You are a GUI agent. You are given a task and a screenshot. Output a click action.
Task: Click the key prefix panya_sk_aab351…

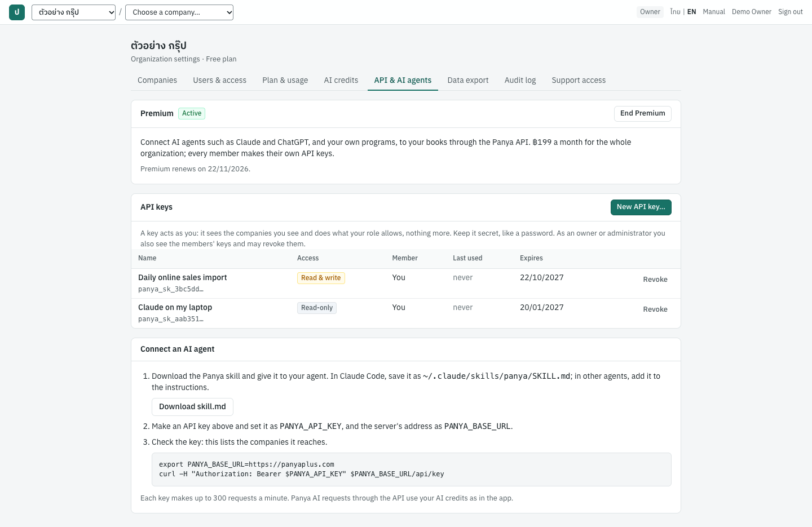point(171,319)
